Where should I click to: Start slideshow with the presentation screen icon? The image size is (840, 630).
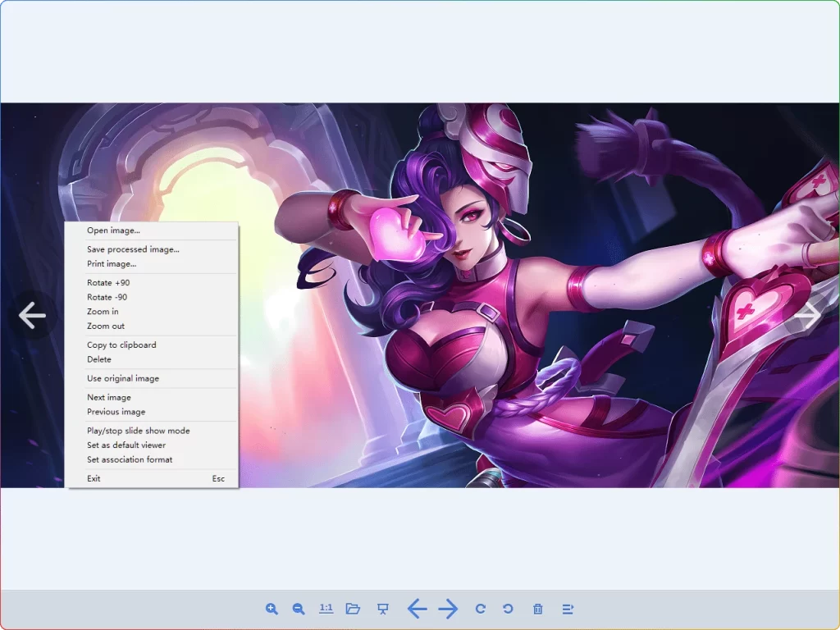coord(381,609)
